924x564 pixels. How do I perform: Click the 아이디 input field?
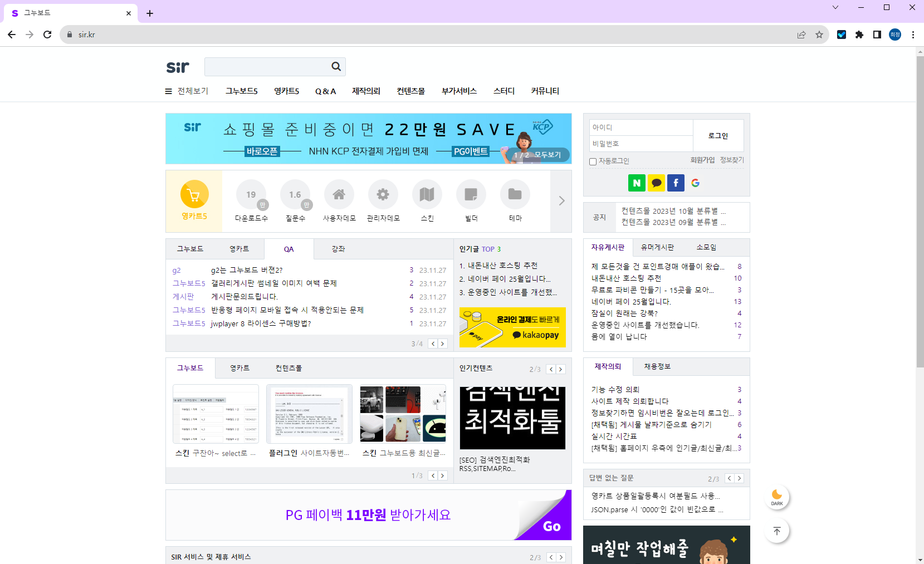pyautogui.click(x=641, y=127)
